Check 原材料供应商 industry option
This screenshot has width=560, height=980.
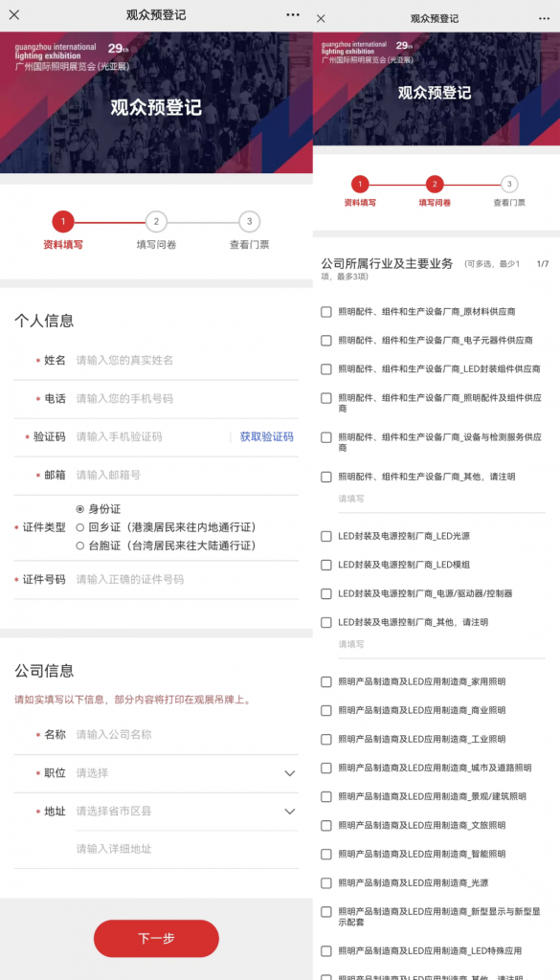tap(326, 312)
